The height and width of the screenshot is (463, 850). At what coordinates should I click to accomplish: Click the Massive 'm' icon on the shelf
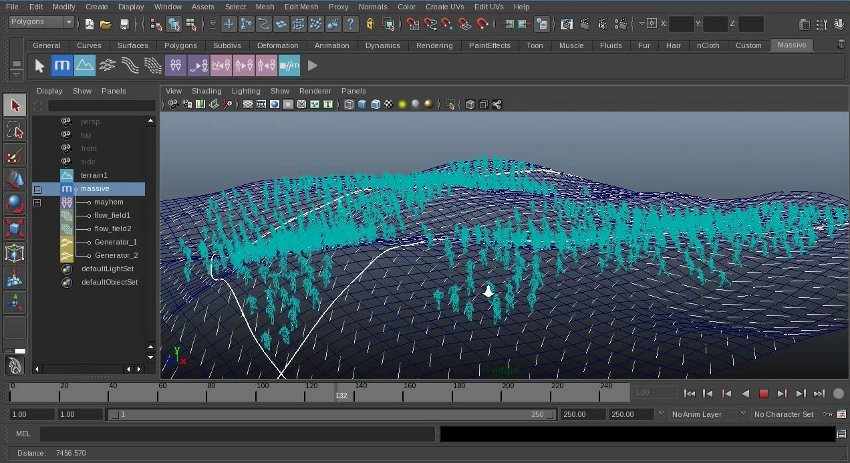[61, 66]
